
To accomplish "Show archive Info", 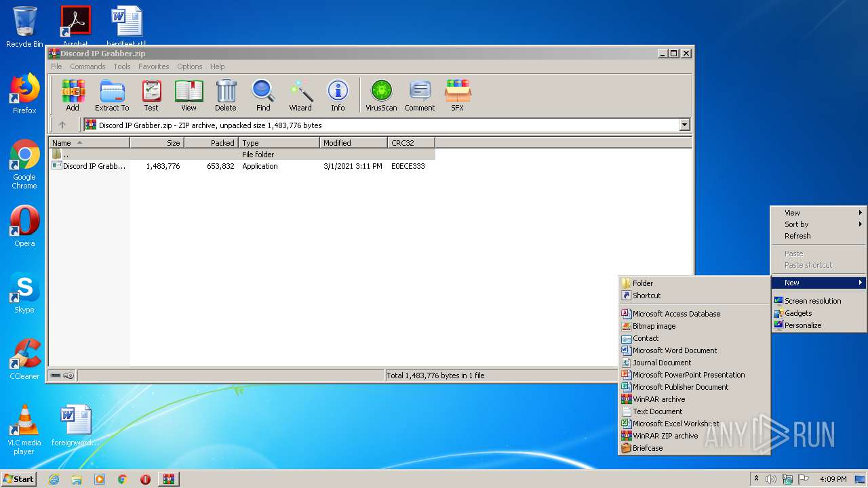I will click(338, 95).
